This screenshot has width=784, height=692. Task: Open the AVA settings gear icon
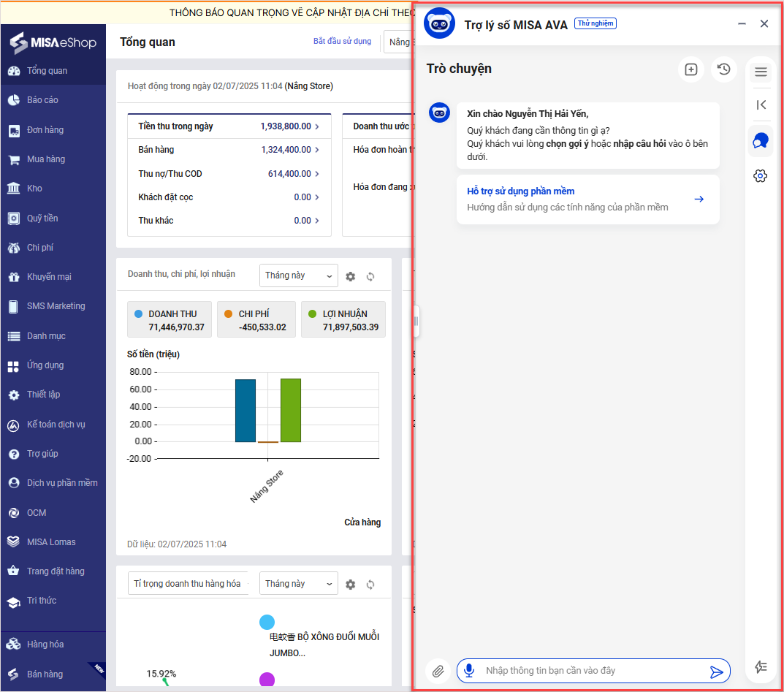[x=761, y=175]
